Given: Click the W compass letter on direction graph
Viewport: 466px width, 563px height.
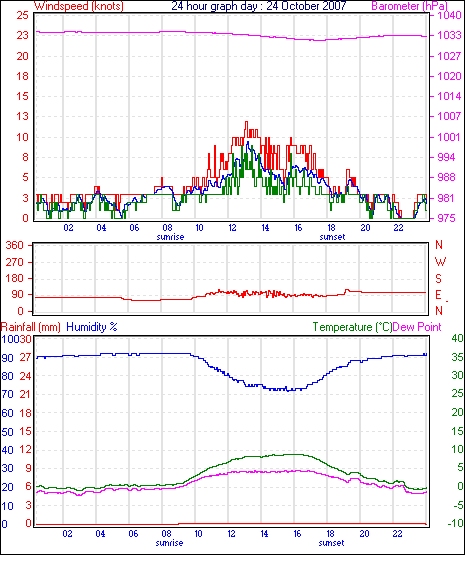Looking at the screenshot, I should click(x=440, y=261).
